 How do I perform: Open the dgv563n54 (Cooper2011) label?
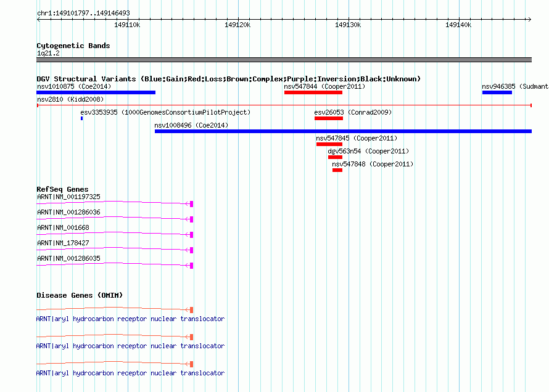(x=368, y=151)
